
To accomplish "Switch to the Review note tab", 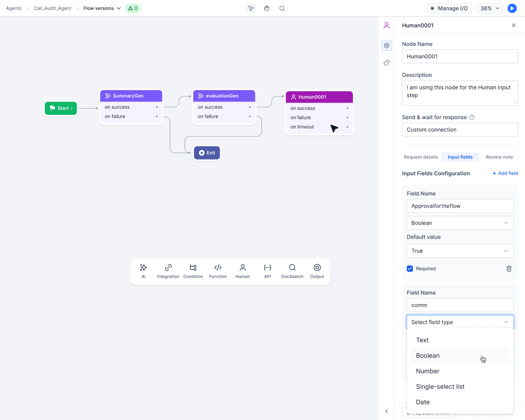I will [499, 157].
